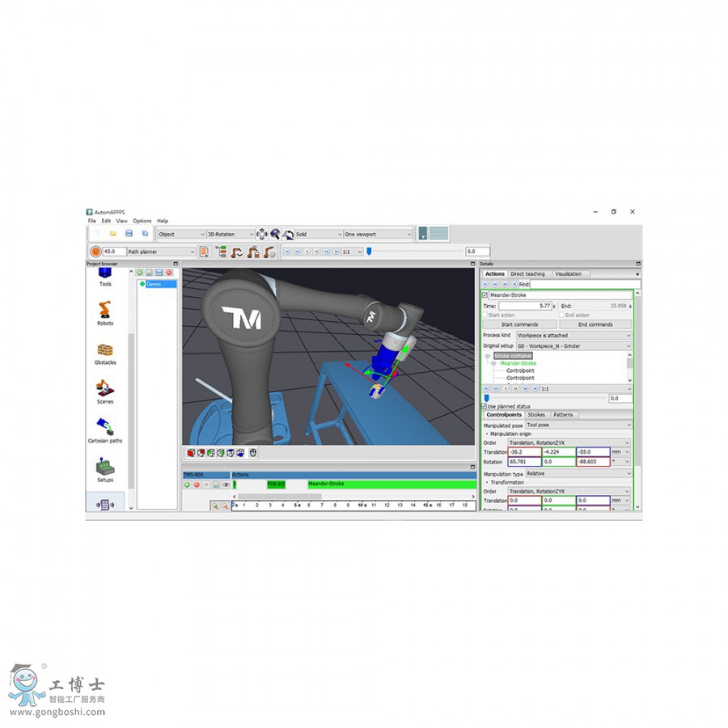This screenshot has width=728, height=728.
Task: Collapse the Stroke container tree node
Action: point(488,356)
